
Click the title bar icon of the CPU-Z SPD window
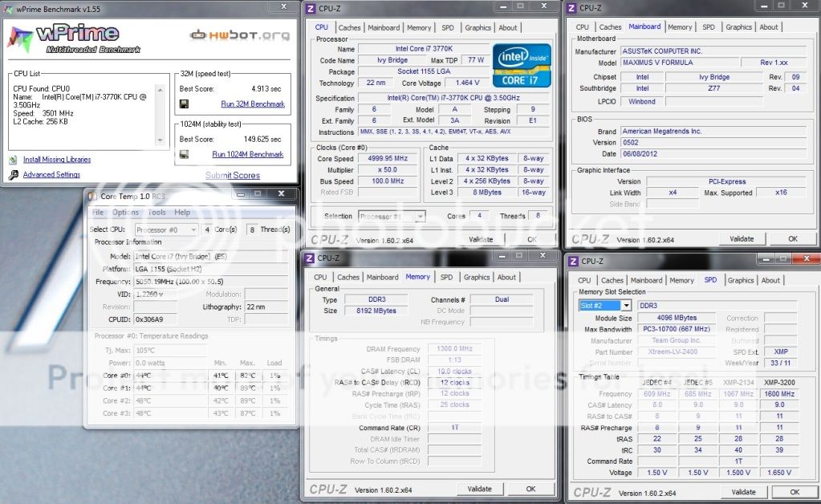tap(573, 261)
